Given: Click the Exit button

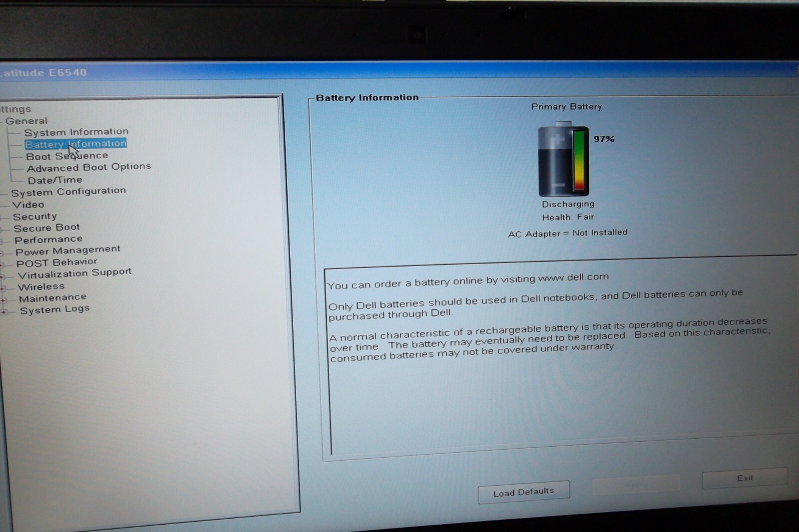Looking at the screenshot, I should tap(745, 478).
